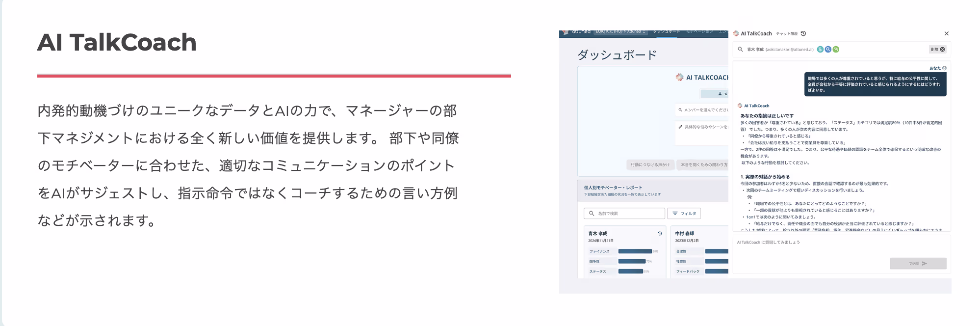
Task: Click 競争性 bar on 青木 card
Action: pos(632,261)
